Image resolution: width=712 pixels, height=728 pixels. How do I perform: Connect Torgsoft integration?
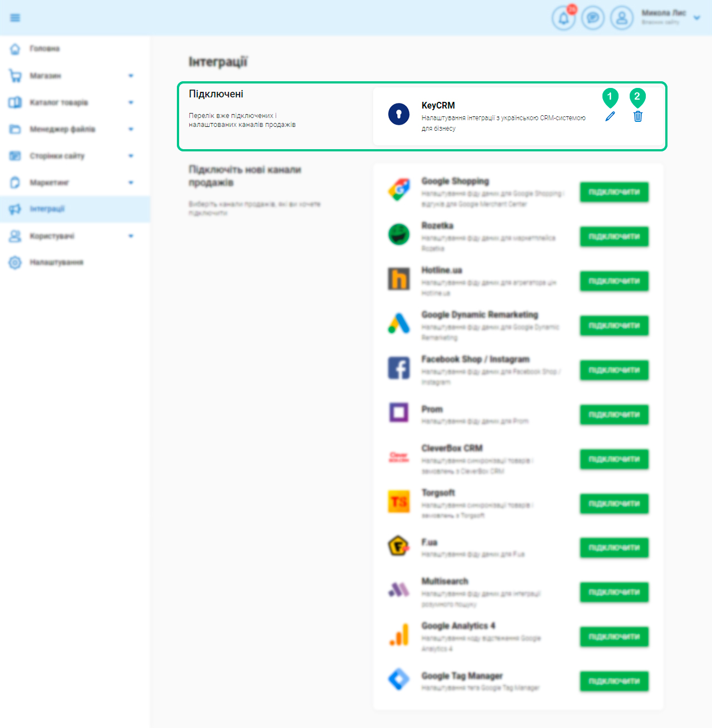(614, 504)
